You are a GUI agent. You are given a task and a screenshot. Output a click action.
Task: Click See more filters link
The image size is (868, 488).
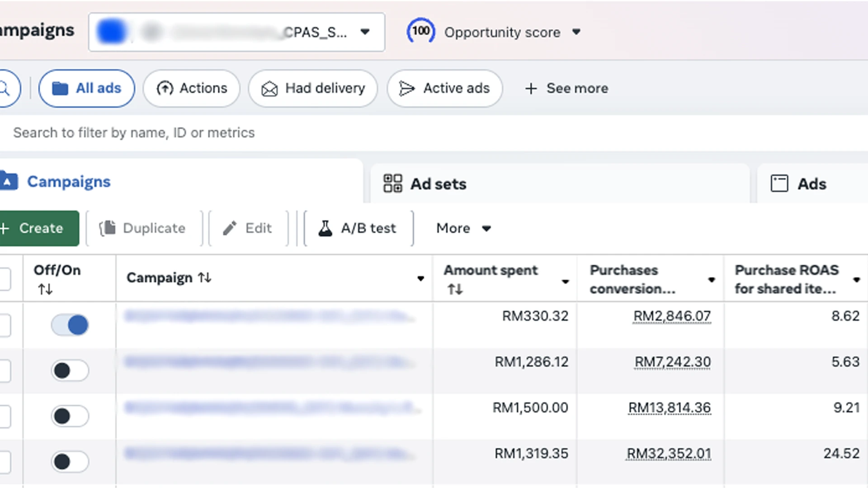577,88
